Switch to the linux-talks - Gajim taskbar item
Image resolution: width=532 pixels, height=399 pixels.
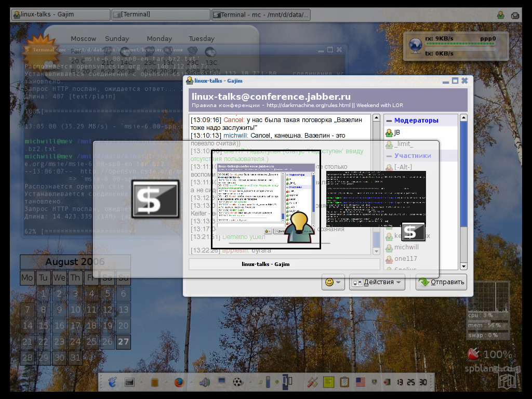61,15
